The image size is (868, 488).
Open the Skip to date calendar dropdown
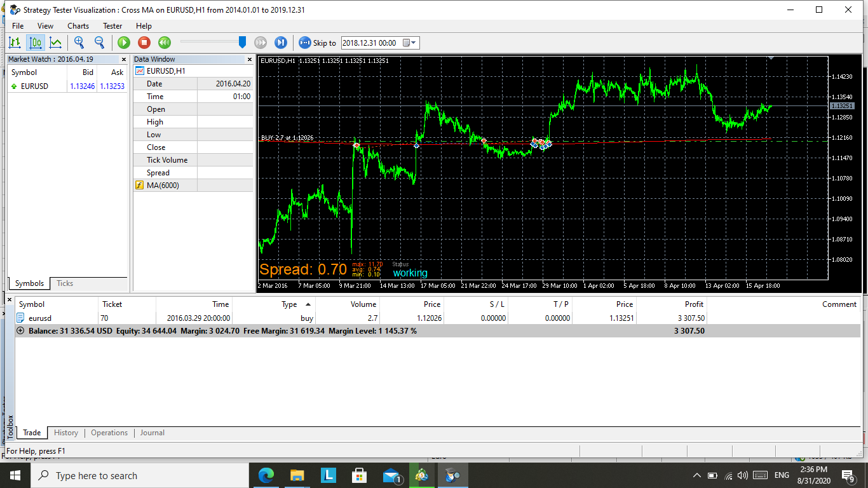410,43
